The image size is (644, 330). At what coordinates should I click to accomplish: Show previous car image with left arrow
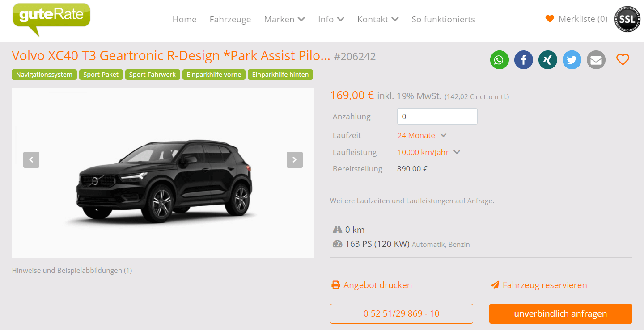[31, 160]
